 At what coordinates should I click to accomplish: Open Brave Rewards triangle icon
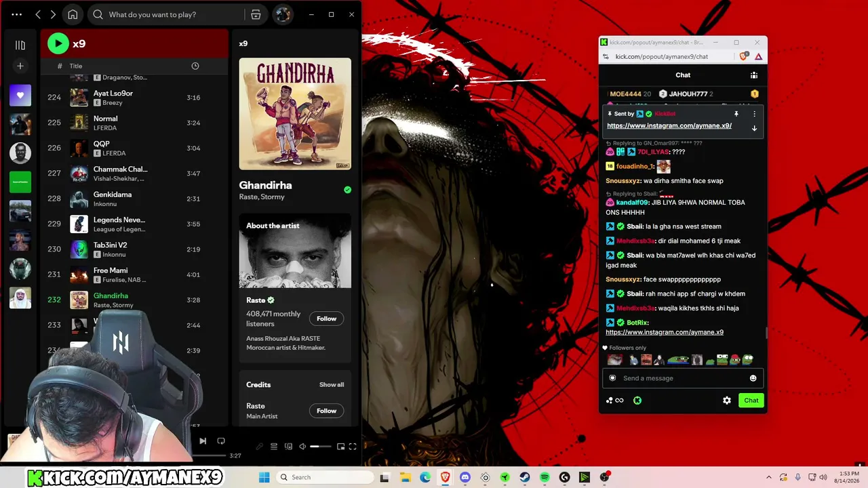point(758,57)
